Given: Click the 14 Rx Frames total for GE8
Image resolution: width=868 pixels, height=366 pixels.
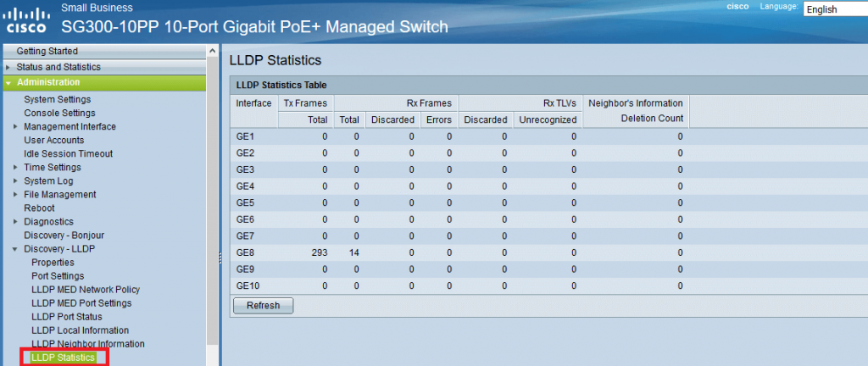Looking at the screenshot, I should [353, 252].
